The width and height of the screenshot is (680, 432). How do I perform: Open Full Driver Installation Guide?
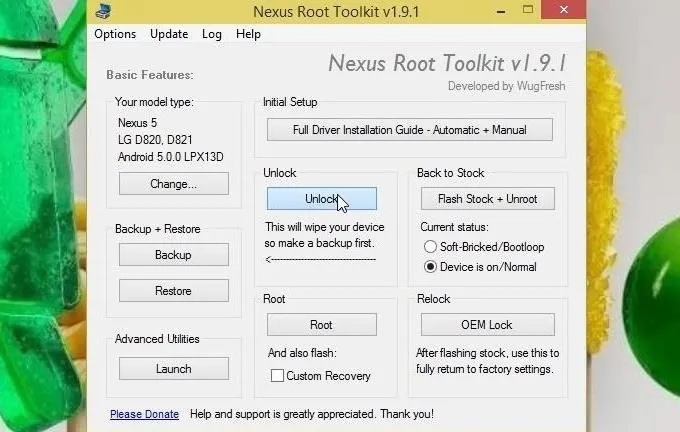pyautogui.click(x=410, y=130)
